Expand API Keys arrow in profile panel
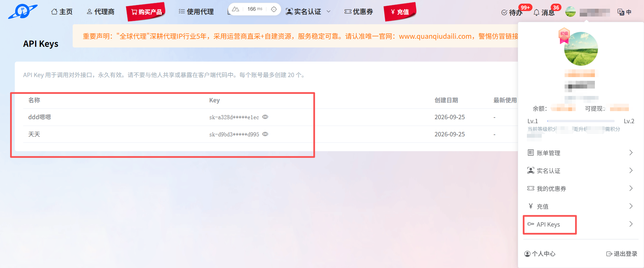644x268 pixels. coord(631,224)
